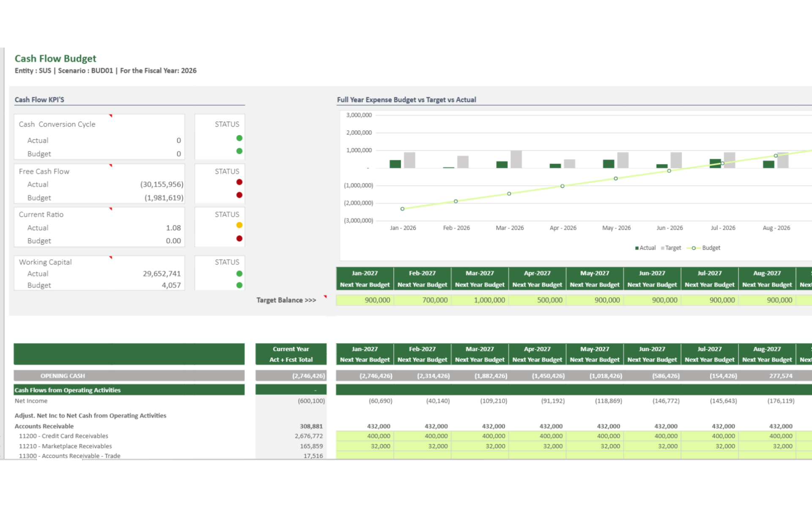Select the Feb-2027 Marketplace Receivables cell with 32,000
This screenshot has width=812, height=508.
point(422,446)
